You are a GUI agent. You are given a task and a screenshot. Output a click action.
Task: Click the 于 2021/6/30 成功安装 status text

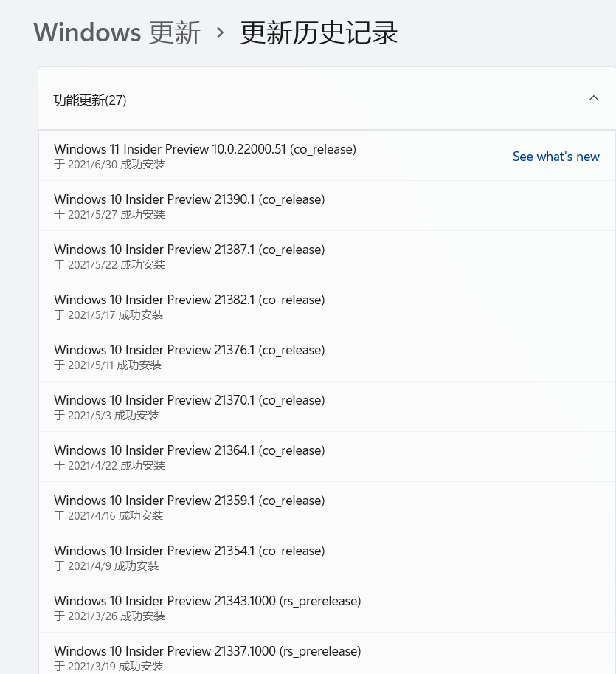click(x=109, y=165)
